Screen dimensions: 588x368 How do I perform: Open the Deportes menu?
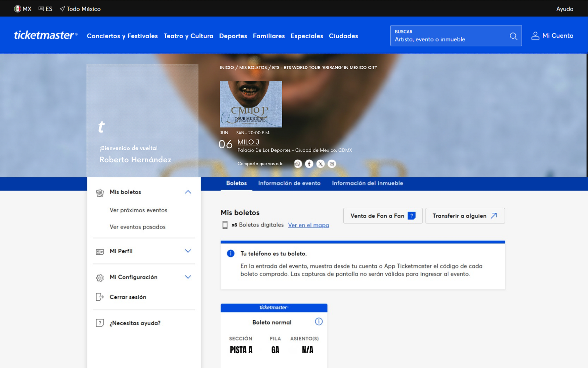tap(233, 36)
